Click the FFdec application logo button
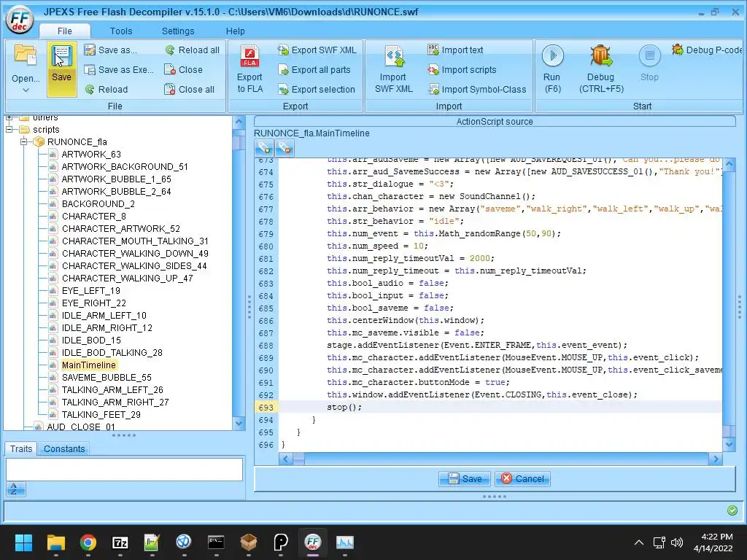747x560 pixels. point(20,20)
